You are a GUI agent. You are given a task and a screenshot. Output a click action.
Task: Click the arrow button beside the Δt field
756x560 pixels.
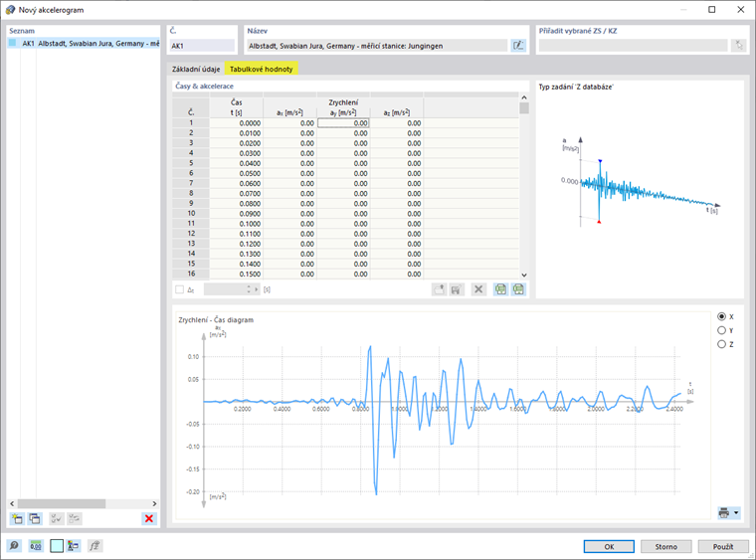[x=257, y=289]
